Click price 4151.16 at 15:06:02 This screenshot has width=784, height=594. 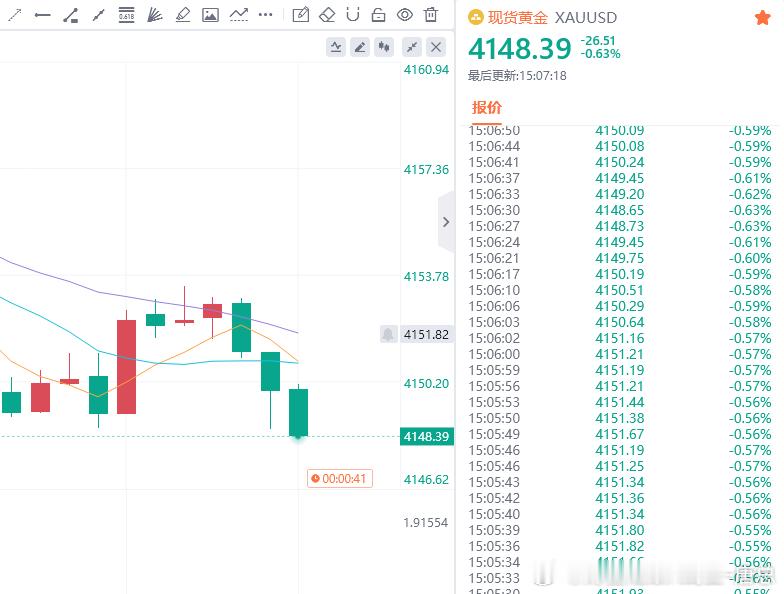tap(620, 338)
